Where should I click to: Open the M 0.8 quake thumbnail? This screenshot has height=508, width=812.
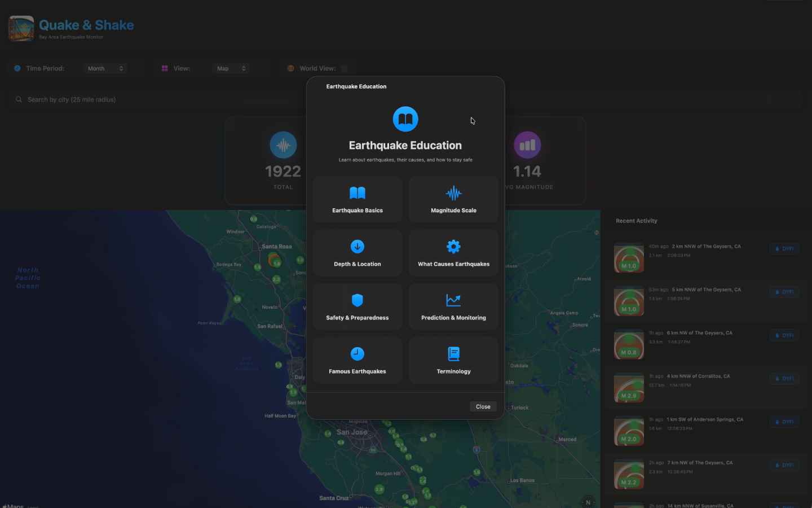coord(629,345)
